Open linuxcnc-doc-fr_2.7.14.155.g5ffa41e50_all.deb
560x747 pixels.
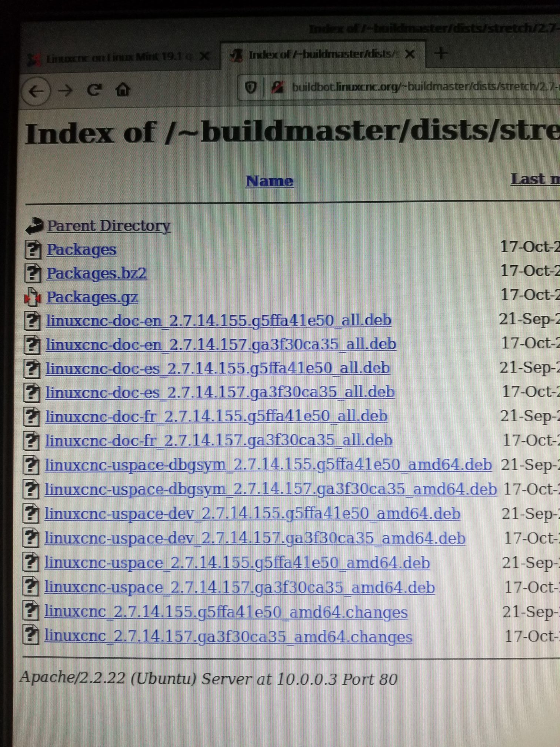coord(216,416)
